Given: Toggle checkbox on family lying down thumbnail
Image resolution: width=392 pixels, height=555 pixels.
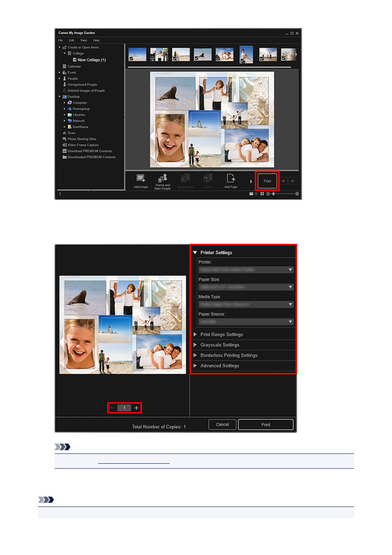Looking at the screenshot, I should tap(218, 59).
